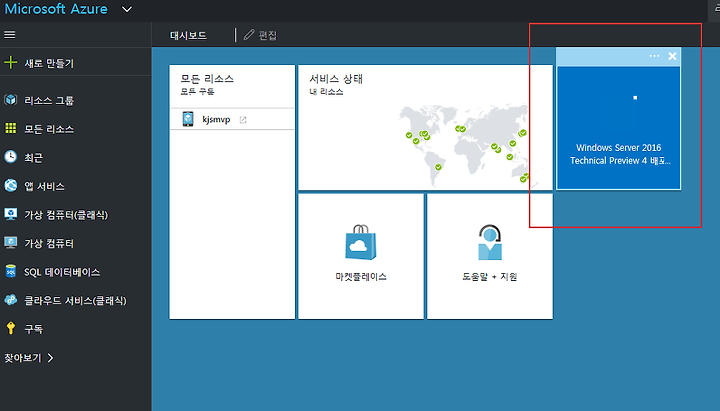The width and height of the screenshot is (720, 411).
Task: Click the subscriptions key icon
Action: point(11,328)
